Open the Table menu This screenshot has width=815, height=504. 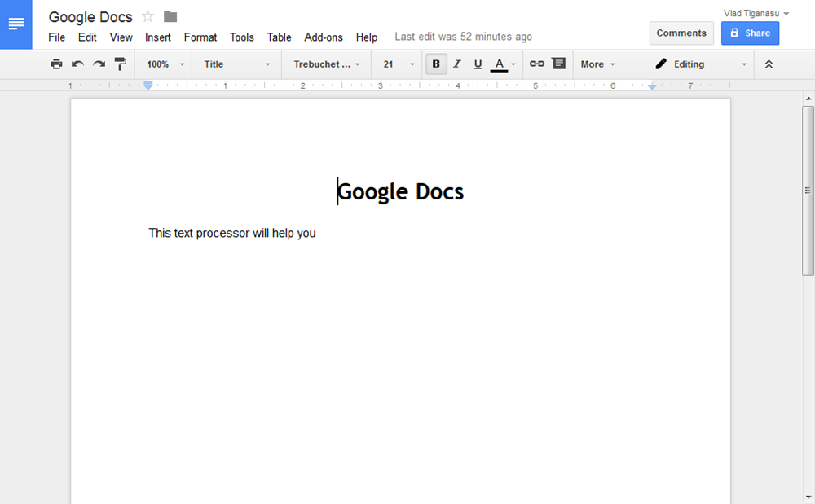tap(279, 37)
